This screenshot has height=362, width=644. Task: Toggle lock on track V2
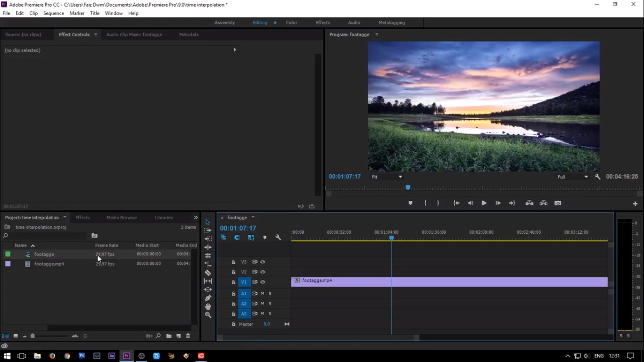pyautogui.click(x=233, y=272)
